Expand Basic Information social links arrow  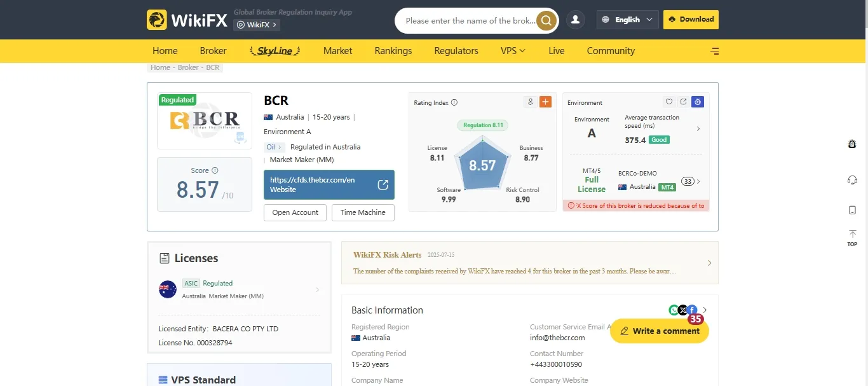[704, 310]
